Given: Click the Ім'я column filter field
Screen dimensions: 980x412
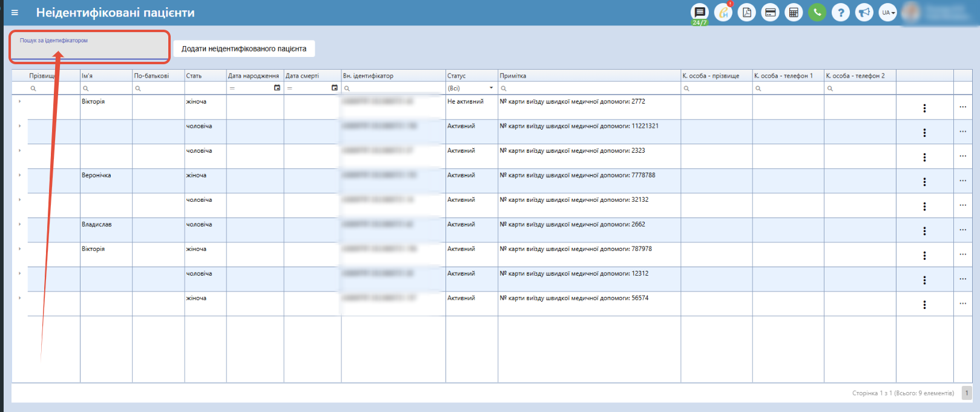Looking at the screenshot, I should pos(106,88).
